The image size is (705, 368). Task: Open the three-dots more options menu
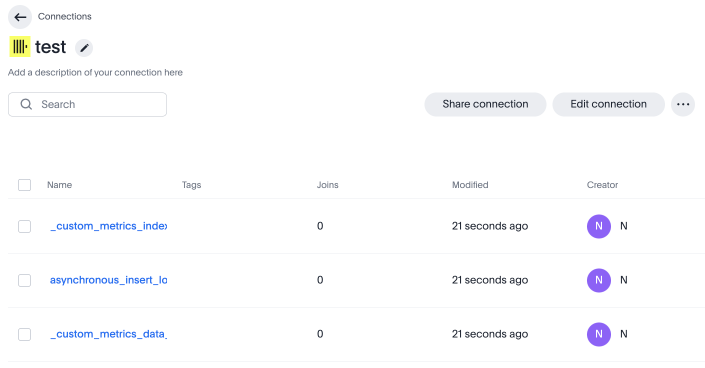683,104
